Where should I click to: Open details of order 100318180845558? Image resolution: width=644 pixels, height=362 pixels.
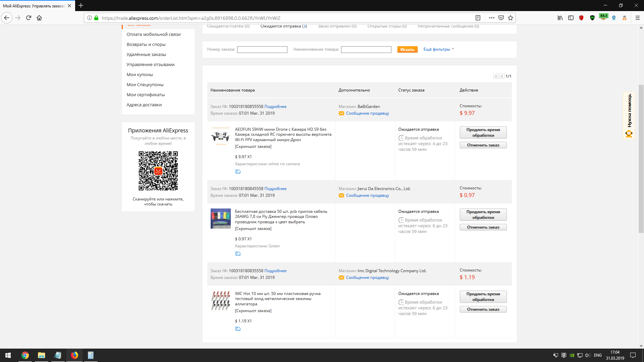275,189
